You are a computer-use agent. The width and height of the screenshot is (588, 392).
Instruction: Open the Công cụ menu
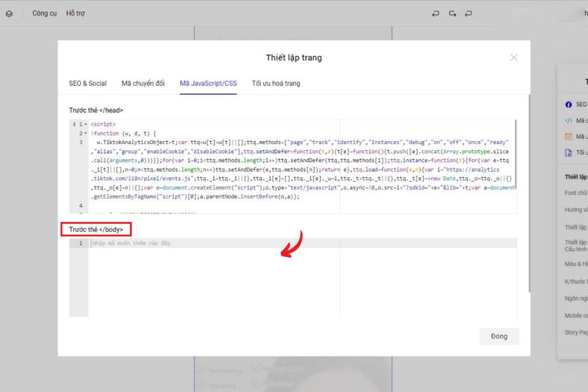point(44,13)
